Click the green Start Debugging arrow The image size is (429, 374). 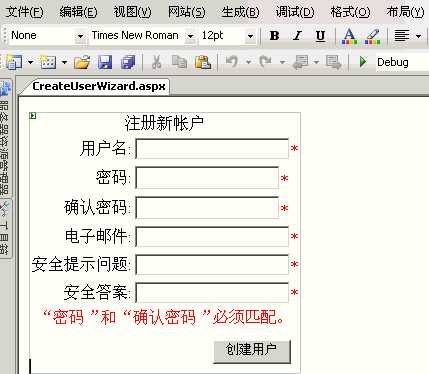pyautogui.click(x=363, y=62)
